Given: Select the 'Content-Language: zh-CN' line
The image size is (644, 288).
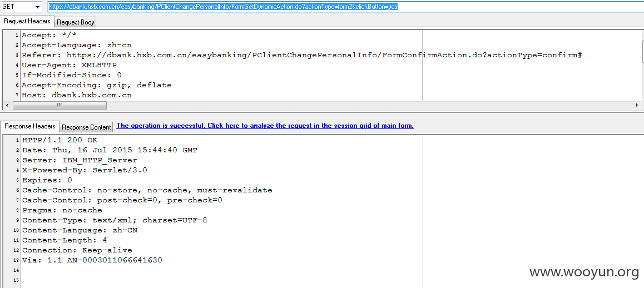Looking at the screenshot, I should 80,230.
